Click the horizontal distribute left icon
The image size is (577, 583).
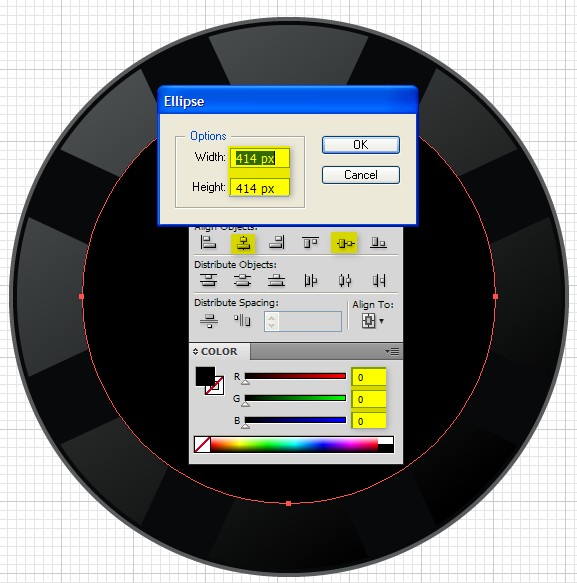click(310, 280)
